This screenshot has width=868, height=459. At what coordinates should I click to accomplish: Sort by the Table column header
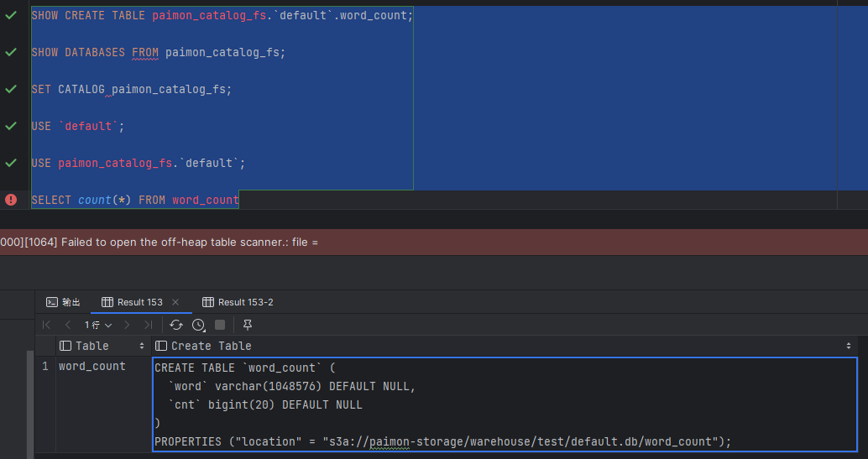[102, 346]
